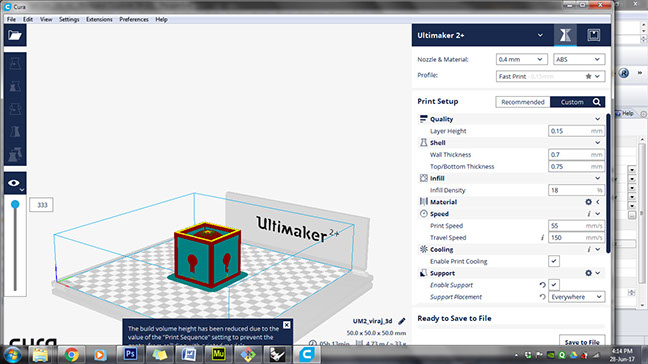Switch to the Monitor printer icon
Image resolution: width=648 pixels, height=364 pixels.
593,35
